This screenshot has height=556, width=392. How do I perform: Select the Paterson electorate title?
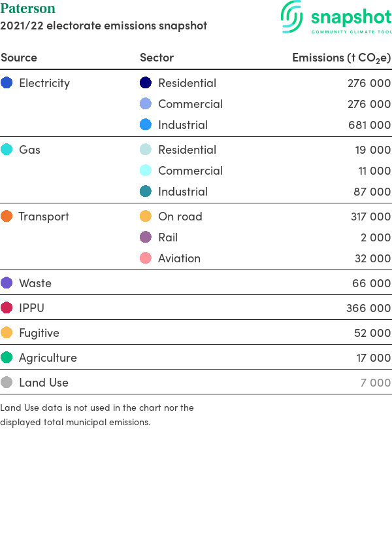click(28, 9)
